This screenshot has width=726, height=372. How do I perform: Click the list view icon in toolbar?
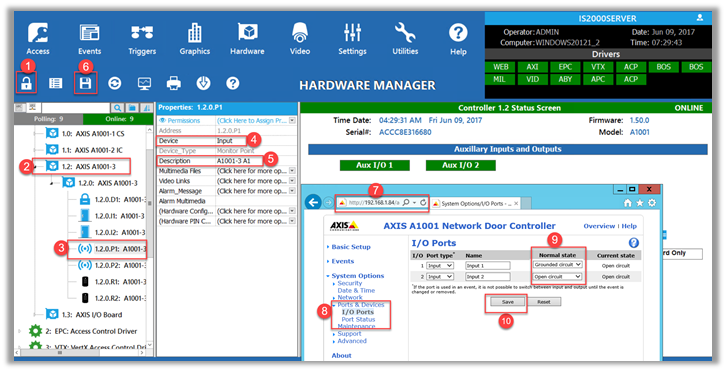click(x=56, y=83)
